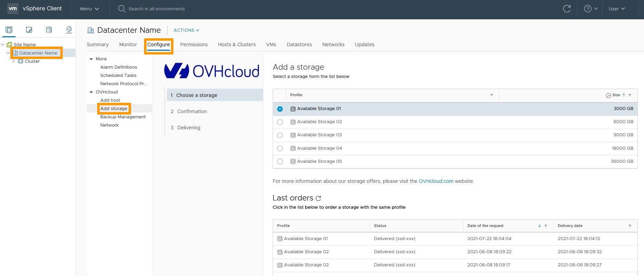
Task: Refresh the Last orders list
Action: coord(319,198)
